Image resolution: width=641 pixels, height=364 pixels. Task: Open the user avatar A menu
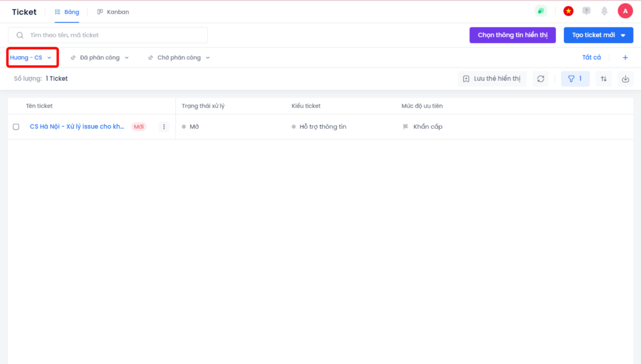(x=625, y=11)
